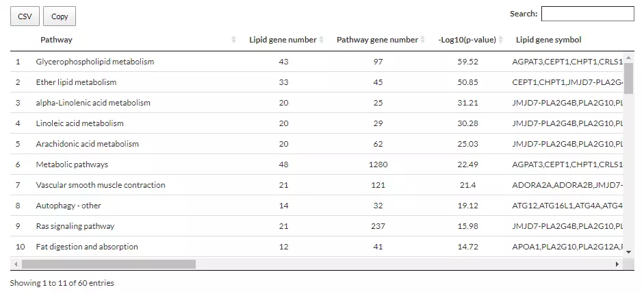Select Fat digestion and absorption row
644x294 pixels.
coord(87,247)
